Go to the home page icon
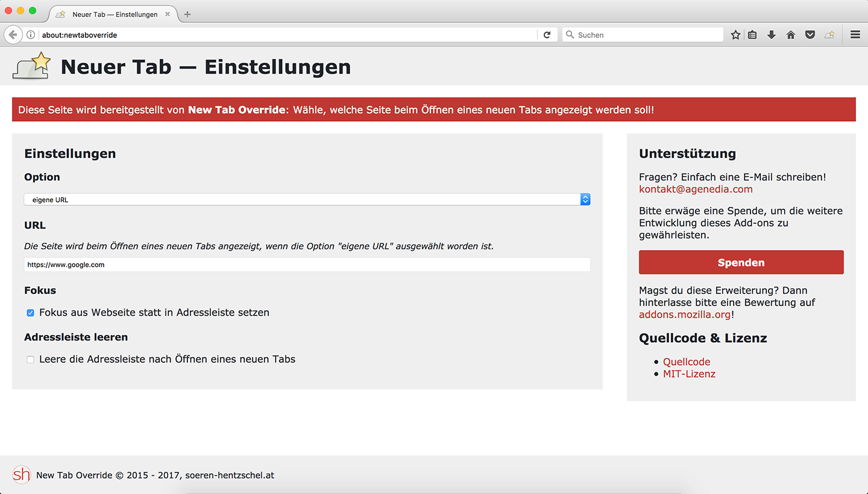868x494 pixels. (x=791, y=35)
